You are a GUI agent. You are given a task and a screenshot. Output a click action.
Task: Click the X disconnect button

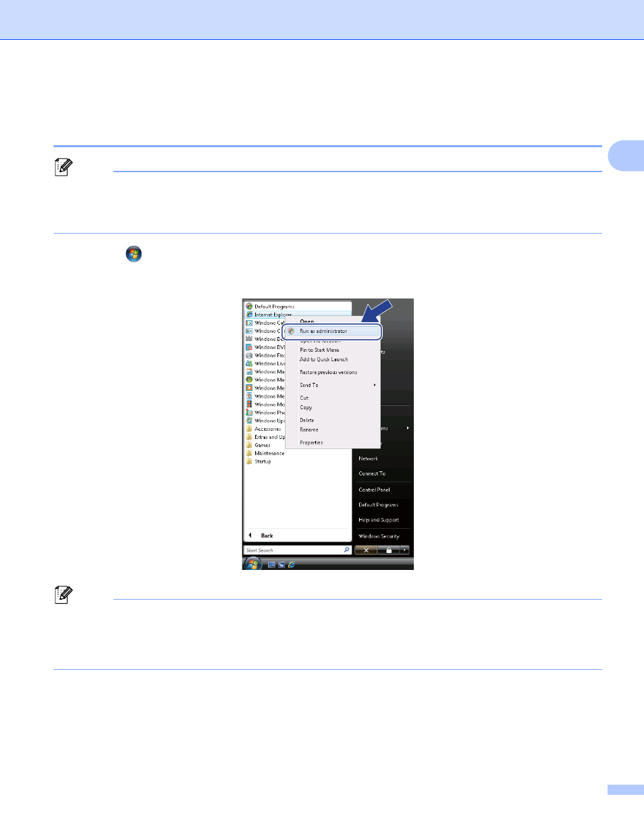click(366, 550)
